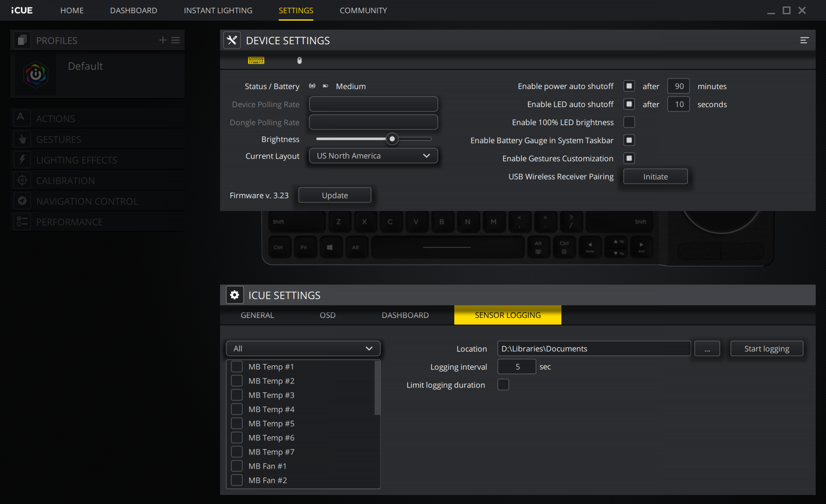Image resolution: width=826 pixels, height=504 pixels.
Task: Open the Device Polling Rate dropdown
Action: coord(373,104)
